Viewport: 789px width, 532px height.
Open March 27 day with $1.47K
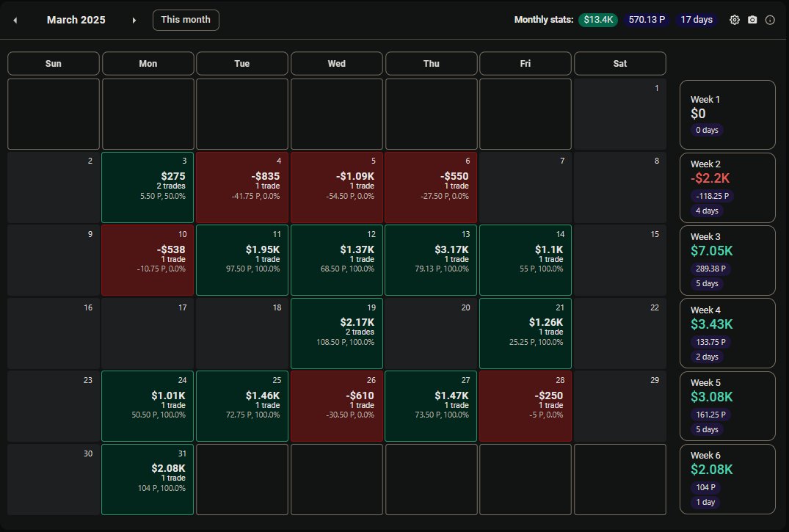[431, 407]
